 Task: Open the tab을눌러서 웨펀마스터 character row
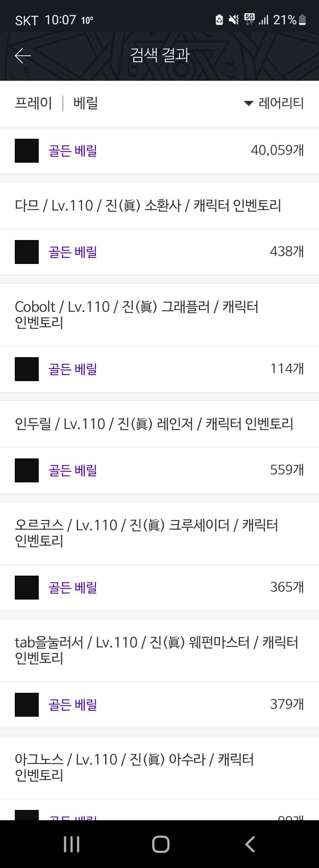point(156,650)
